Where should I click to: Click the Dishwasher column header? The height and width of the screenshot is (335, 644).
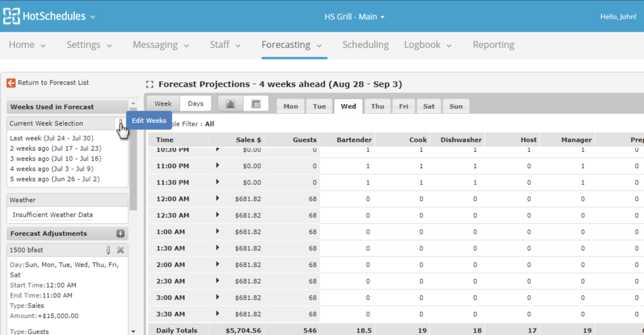461,140
